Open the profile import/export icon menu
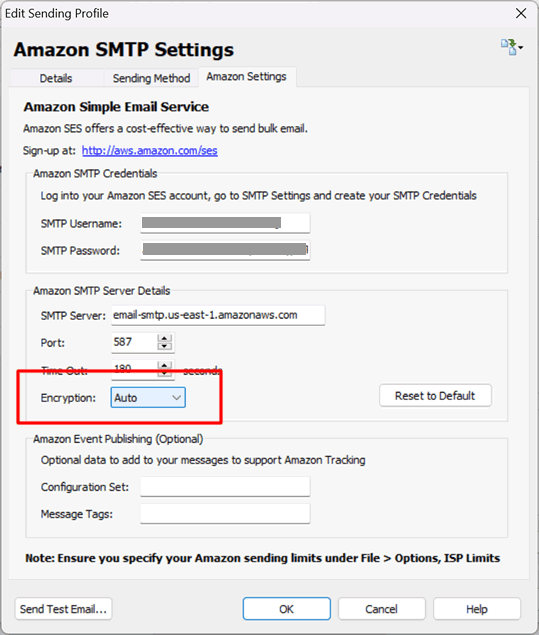 click(x=511, y=47)
